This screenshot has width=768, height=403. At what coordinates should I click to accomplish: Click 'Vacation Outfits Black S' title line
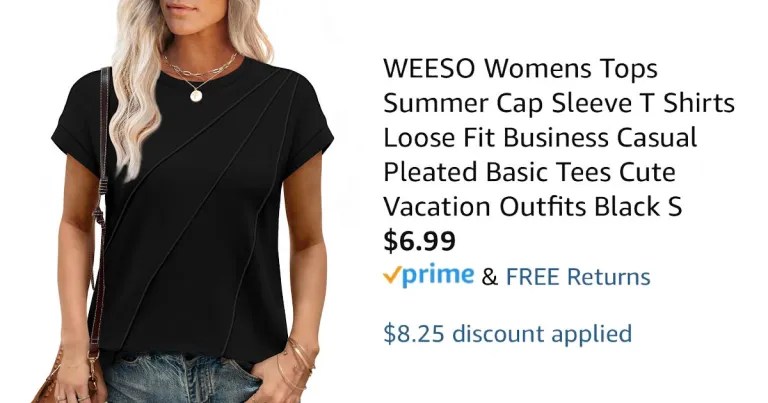tap(532, 206)
